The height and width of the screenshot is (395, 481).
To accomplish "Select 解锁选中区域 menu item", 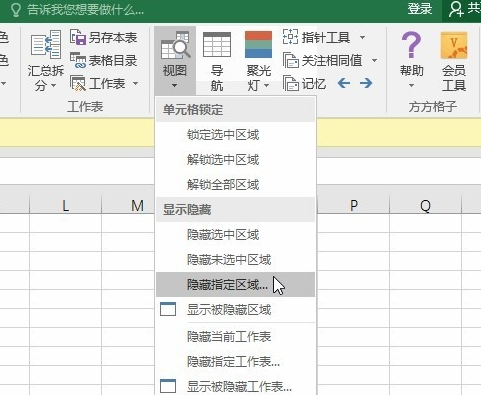I will click(x=235, y=160).
